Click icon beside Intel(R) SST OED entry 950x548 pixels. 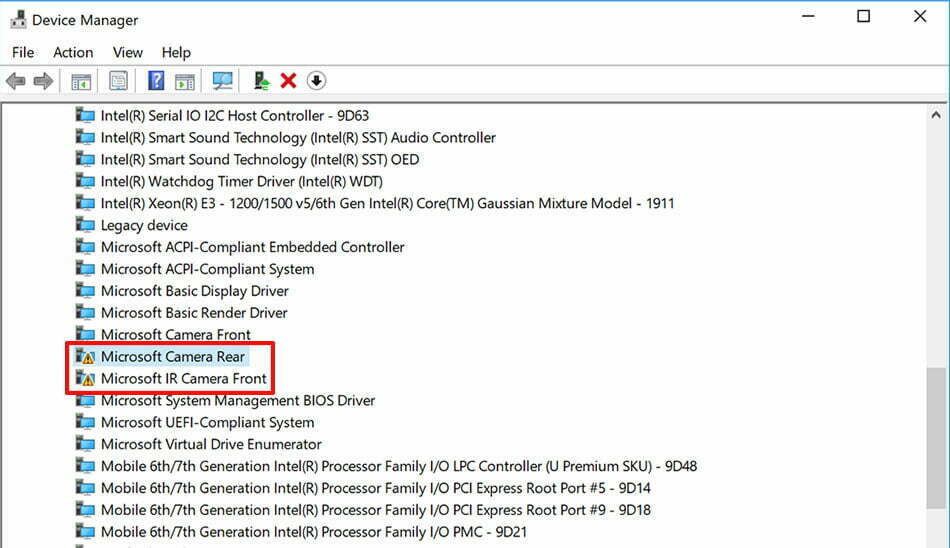85,159
